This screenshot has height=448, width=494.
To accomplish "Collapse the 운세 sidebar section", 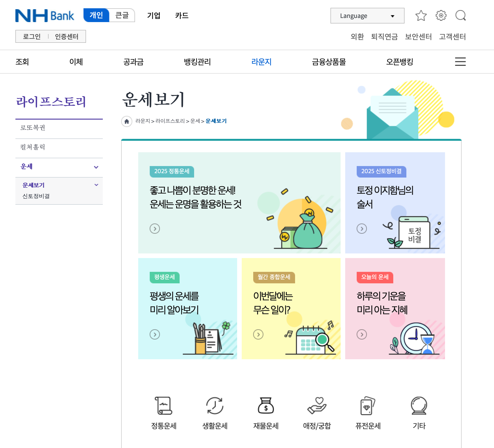I will [x=96, y=167].
